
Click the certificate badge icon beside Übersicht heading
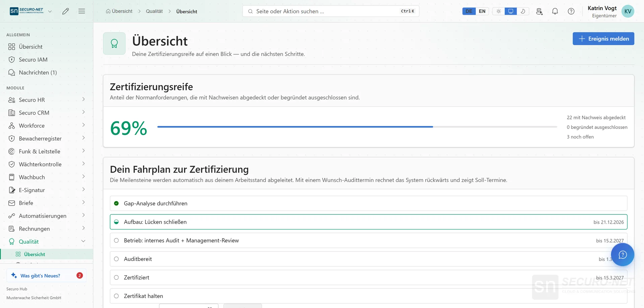(114, 43)
